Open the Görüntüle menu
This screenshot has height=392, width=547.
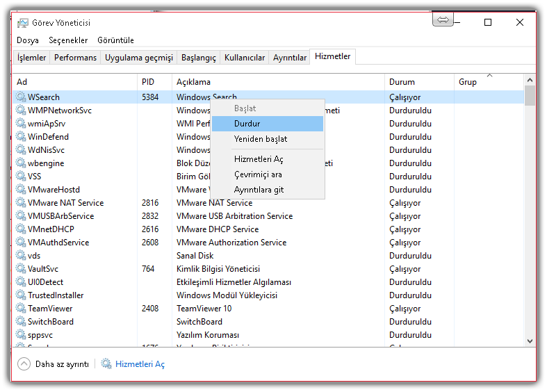tap(115, 40)
